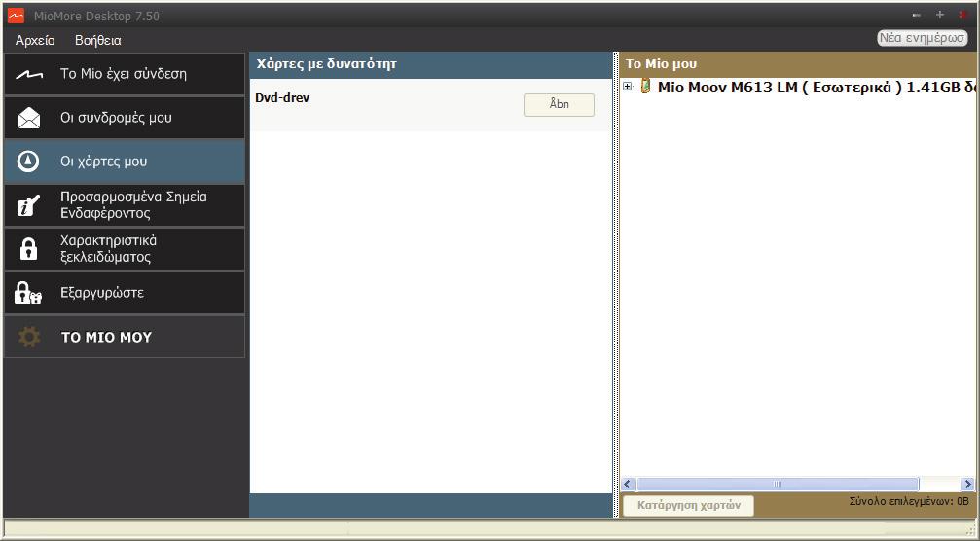980x541 pixels.
Task: Minimize the MioMore Desktop window
Action: pyautogui.click(x=916, y=15)
